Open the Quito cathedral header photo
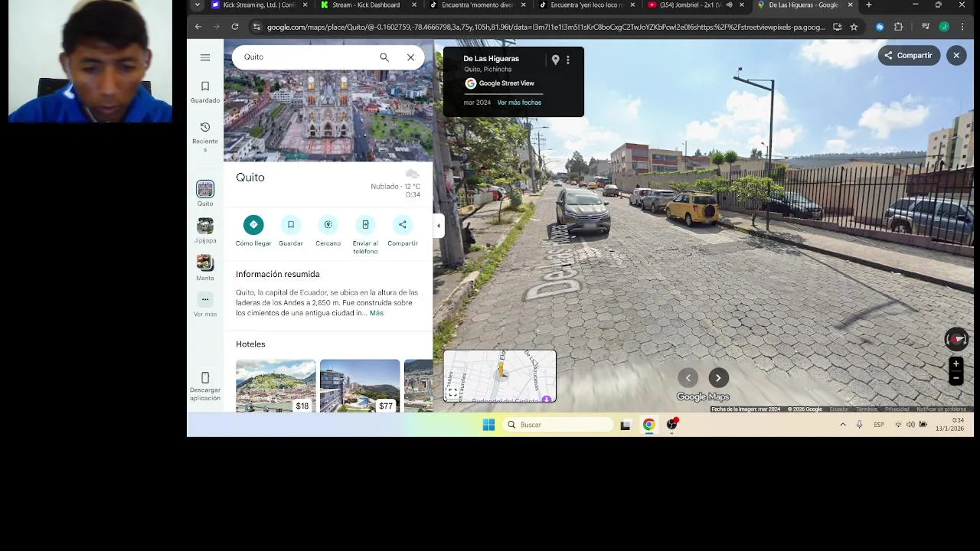The height and width of the screenshot is (551, 980). [328, 116]
